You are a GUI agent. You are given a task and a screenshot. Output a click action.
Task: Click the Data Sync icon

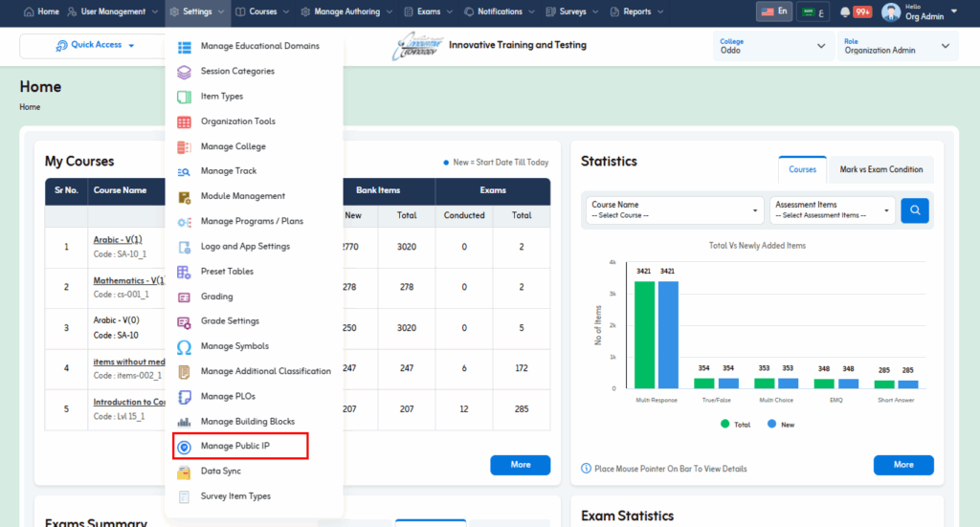[x=184, y=472]
